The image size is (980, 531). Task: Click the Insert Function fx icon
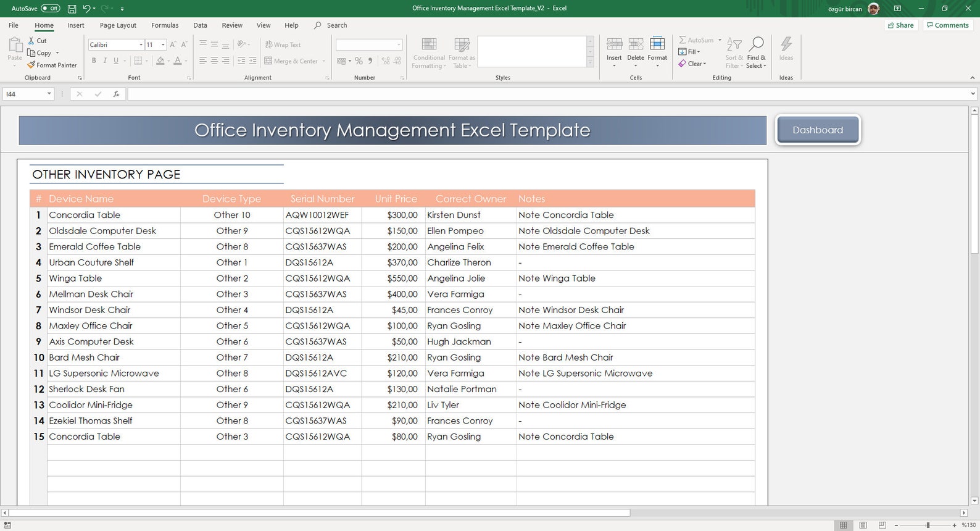click(116, 94)
